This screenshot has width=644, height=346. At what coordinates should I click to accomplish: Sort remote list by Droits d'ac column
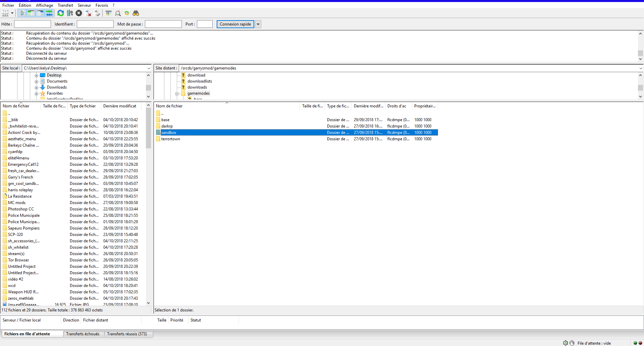[x=398, y=106]
